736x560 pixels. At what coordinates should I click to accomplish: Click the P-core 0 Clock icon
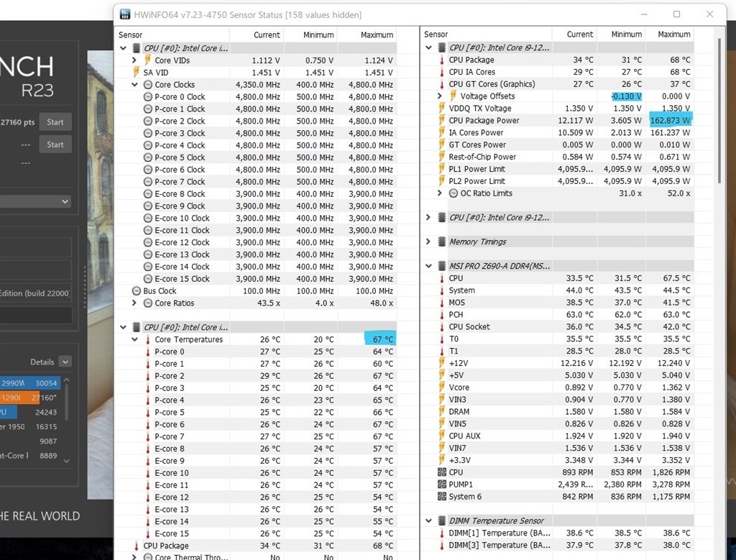147,97
